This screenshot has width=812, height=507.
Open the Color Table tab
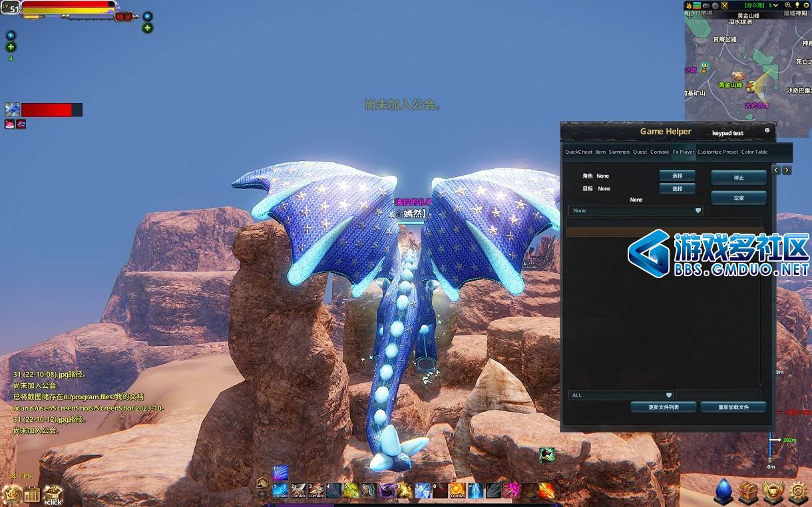(x=755, y=152)
